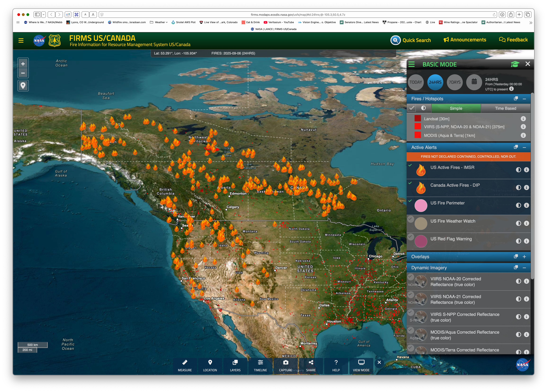547x392 pixels.
Task: Click the map zoom in button
Action: click(x=23, y=64)
